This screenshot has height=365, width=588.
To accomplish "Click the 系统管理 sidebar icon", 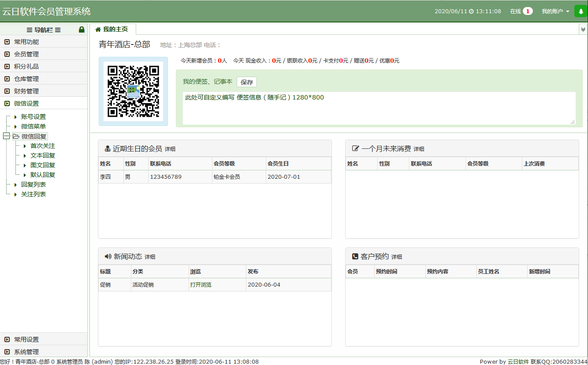I will pyautogui.click(x=7, y=352).
